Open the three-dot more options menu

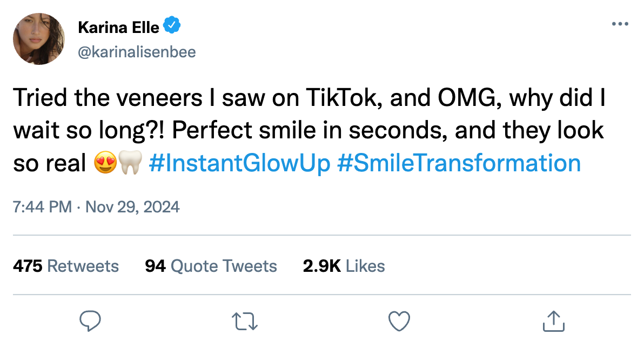click(620, 24)
